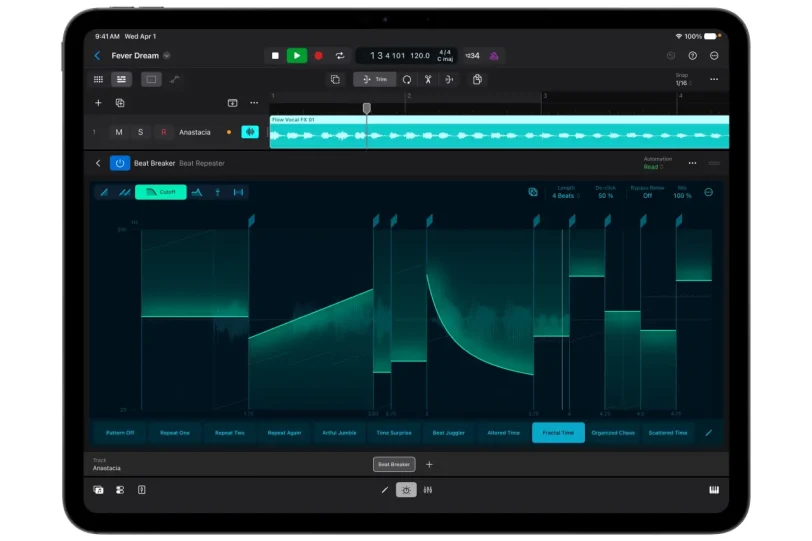The height and width of the screenshot is (541, 812).
Task: Open the Beat Breaker plug-in ellipsis menu
Action: pos(692,163)
